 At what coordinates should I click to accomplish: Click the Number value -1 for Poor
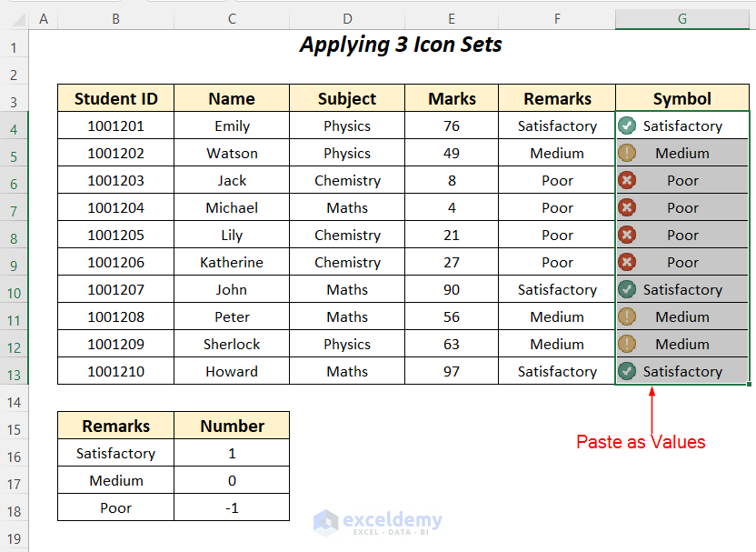point(232,507)
